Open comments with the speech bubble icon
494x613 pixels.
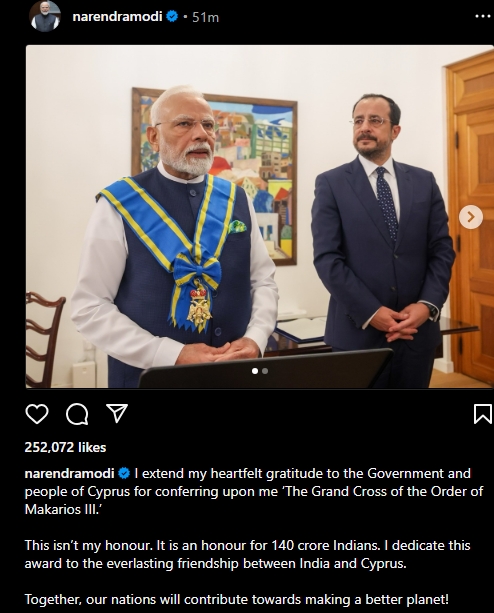click(77, 414)
